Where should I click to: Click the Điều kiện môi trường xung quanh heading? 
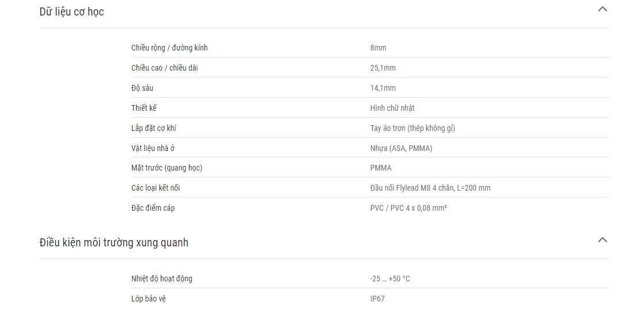[x=114, y=242]
